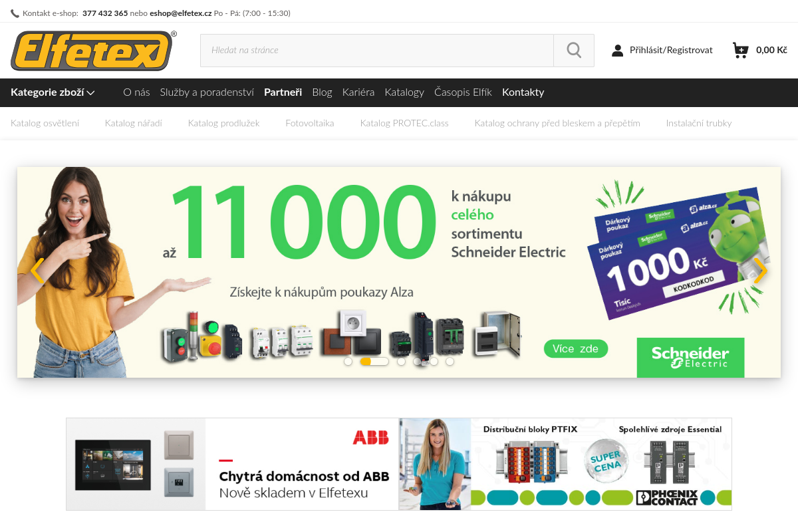
Task: Advance carousel with right yellow arrow
Action: (x=760, y=271)
